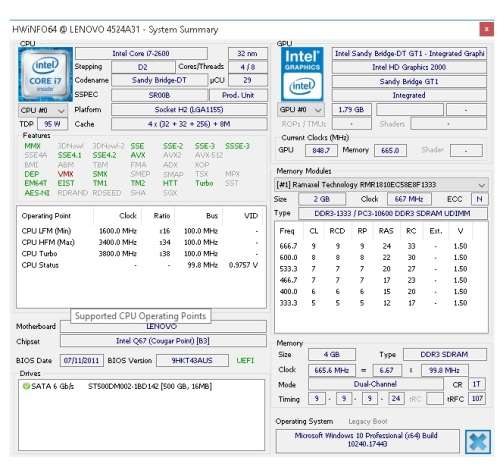This screenshot has width=500, height=470.
Task: Click the Cores/Threads value 4 / 8
Action: point(248,67)
